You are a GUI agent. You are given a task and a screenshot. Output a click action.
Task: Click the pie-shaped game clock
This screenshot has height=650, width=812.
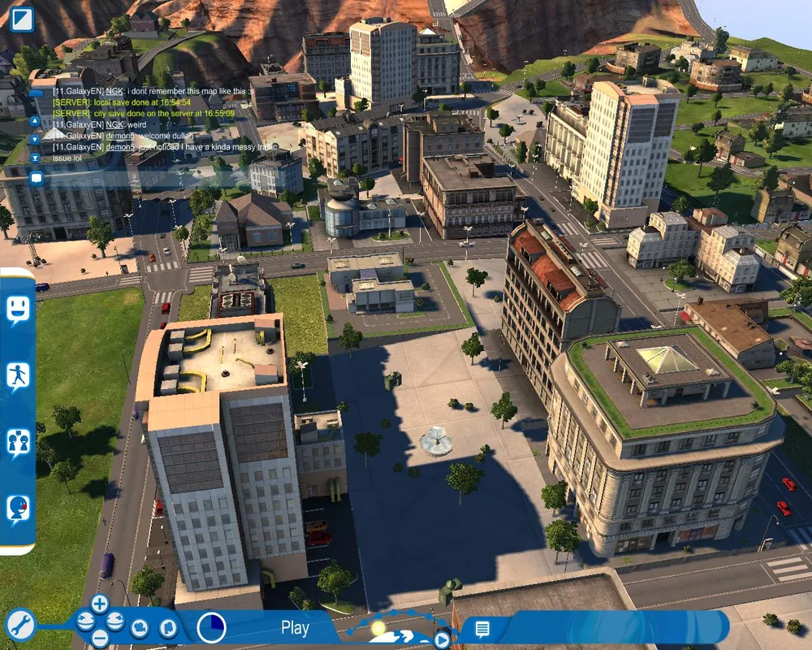click(x=211, y=627)
